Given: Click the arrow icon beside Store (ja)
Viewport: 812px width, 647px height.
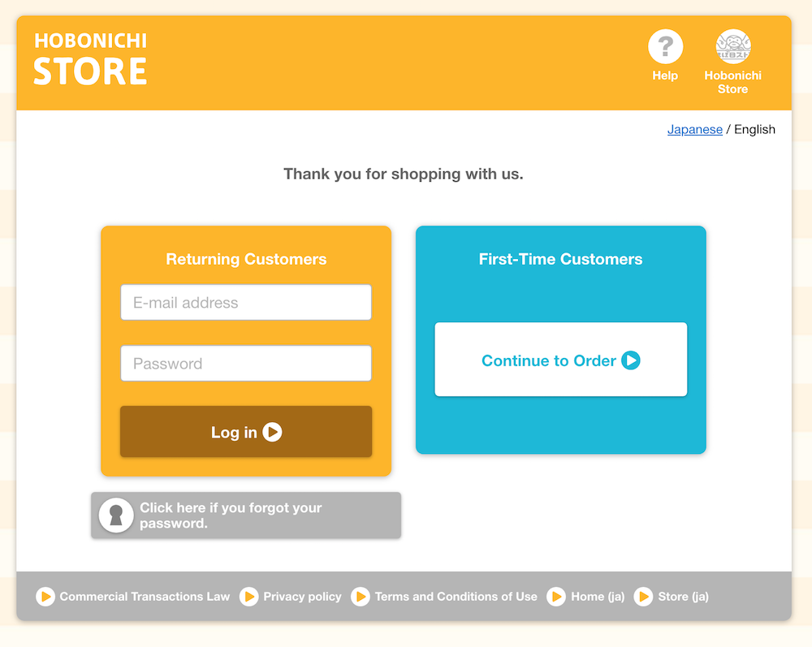Looking at the screenshot, I should click(643, 597).
